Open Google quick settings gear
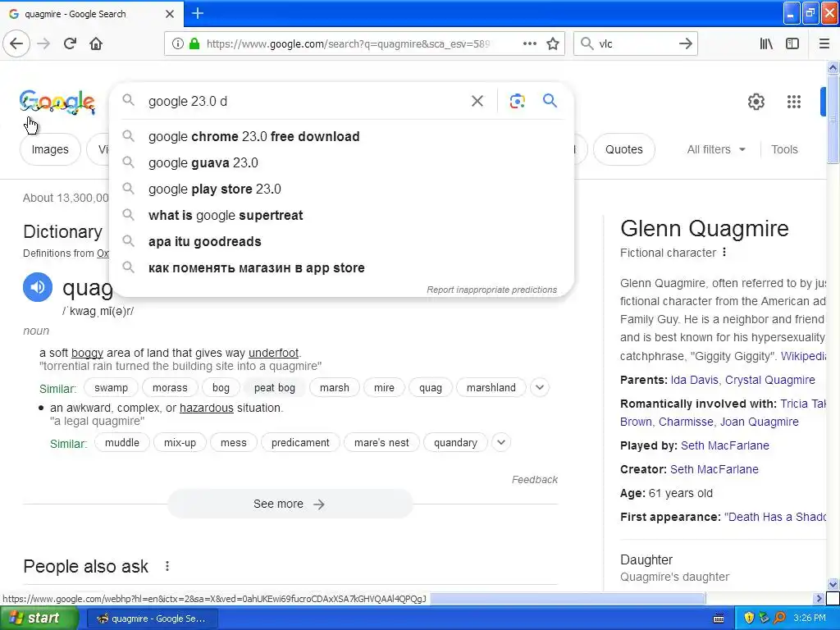The image size is (840, 630). pos(756,101)
